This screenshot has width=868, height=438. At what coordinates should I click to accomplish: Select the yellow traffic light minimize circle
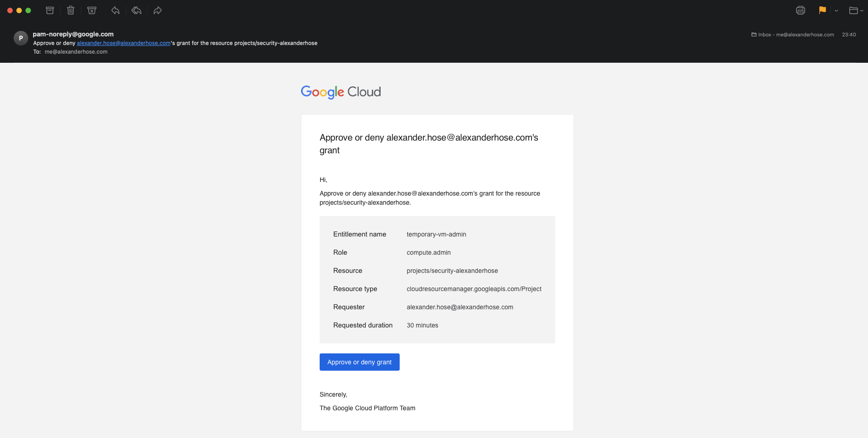[20, 10]
